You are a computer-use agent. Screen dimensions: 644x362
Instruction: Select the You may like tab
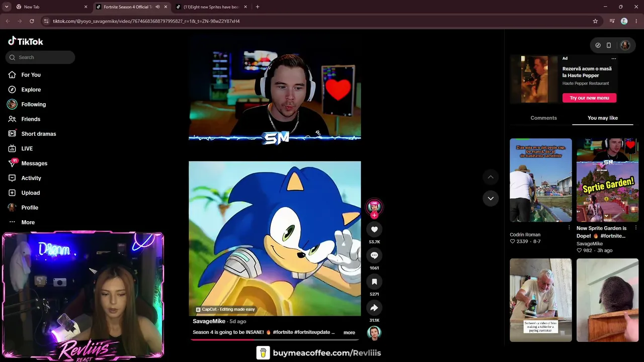click(602, 118)
